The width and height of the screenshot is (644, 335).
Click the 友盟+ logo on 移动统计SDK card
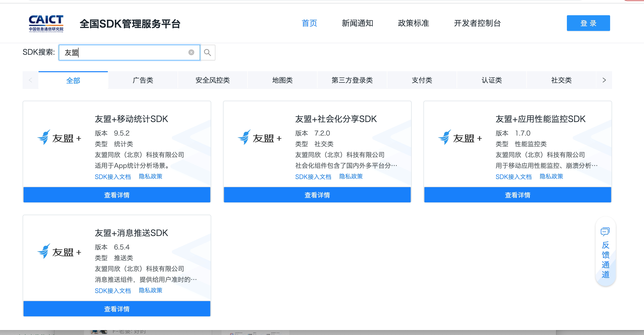pyautogui.click(x=59, y=138)
